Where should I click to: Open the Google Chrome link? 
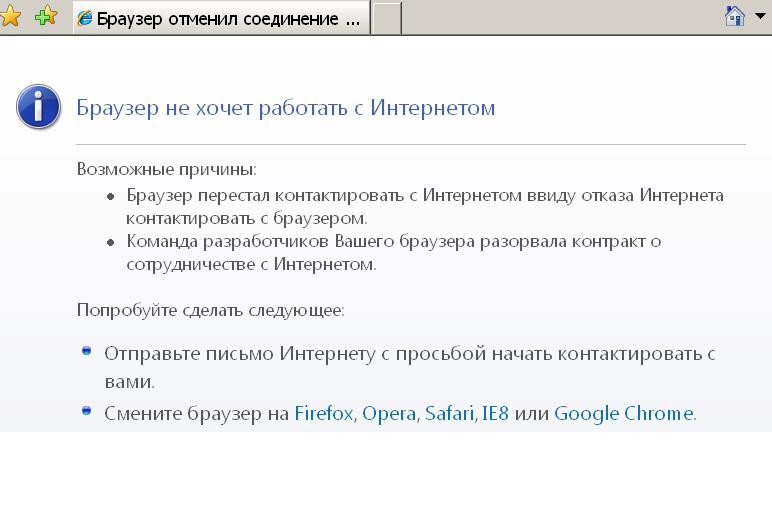pyautogui.click(x=623, y=413)
